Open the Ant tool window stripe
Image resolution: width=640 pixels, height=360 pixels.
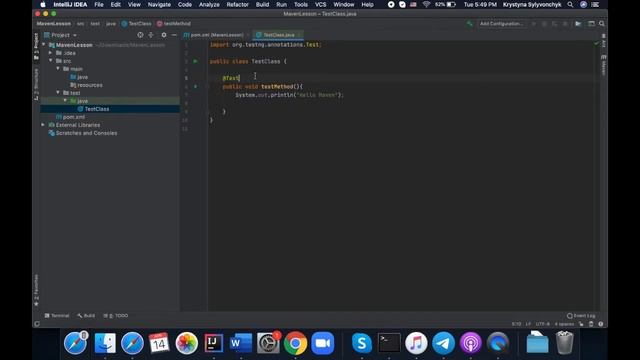[x=604, y=41]
